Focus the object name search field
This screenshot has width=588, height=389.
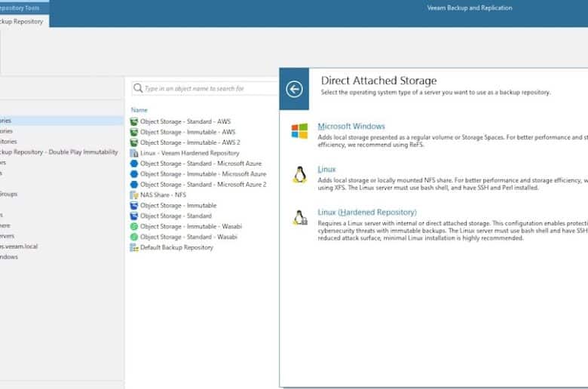tap(206, 88)
